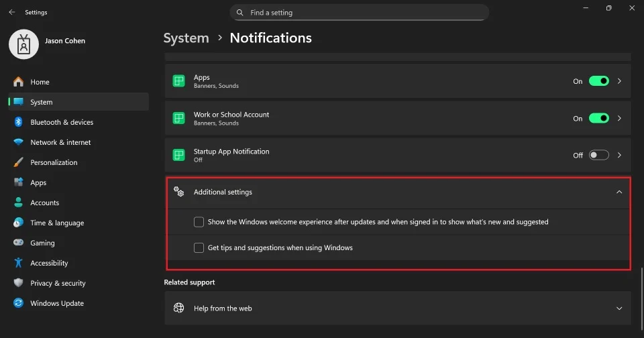Open Work or School Account chevron

click(x=619, y=118)
